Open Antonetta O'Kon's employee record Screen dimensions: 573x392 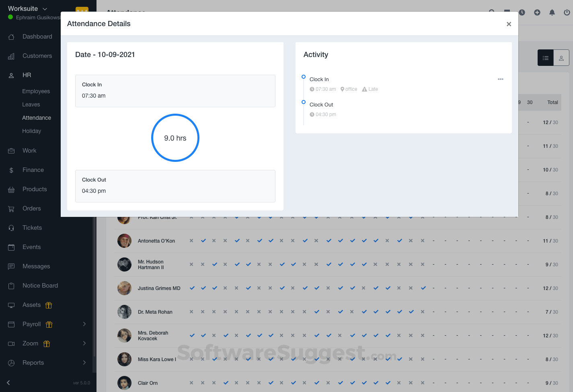[156, 241]
